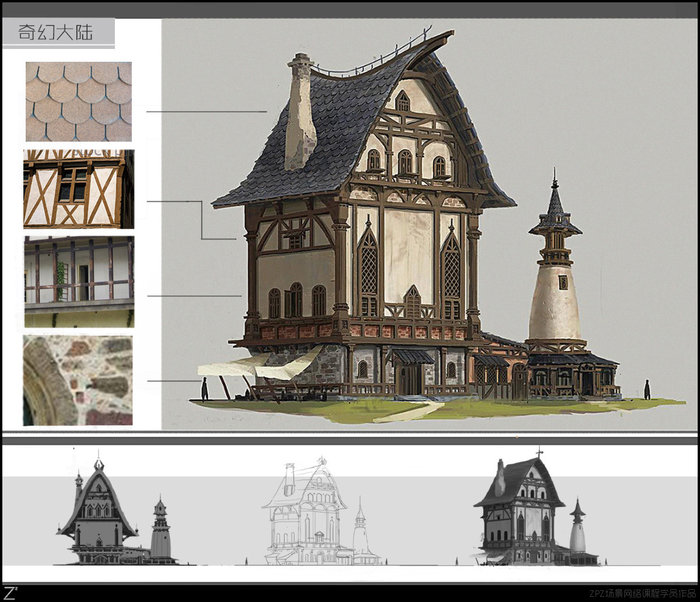Click the Z logo in bottom corner
Image resolution: width=700 pixels, height=602 pixels.
tap(11, 593)
